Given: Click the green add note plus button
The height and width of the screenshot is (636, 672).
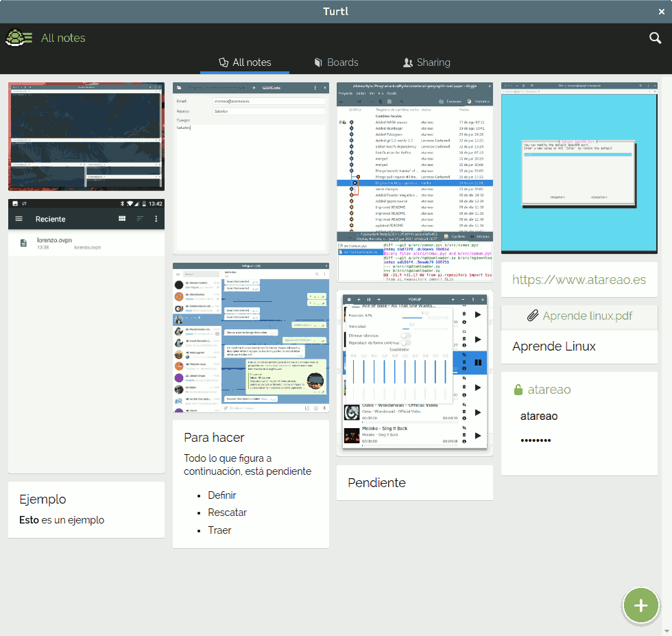Looking at the screenshot, I should (640, 605).
